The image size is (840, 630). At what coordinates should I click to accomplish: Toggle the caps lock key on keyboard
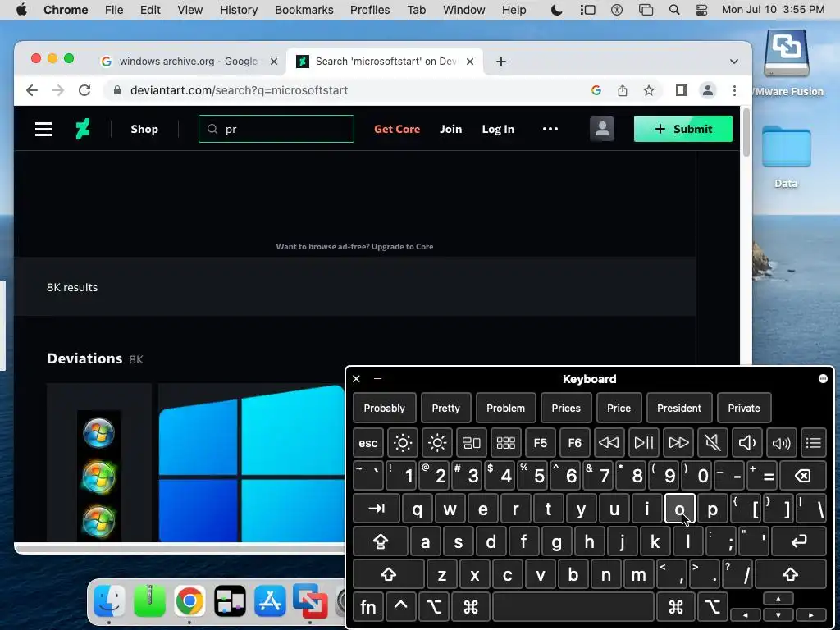coord(381,541)
